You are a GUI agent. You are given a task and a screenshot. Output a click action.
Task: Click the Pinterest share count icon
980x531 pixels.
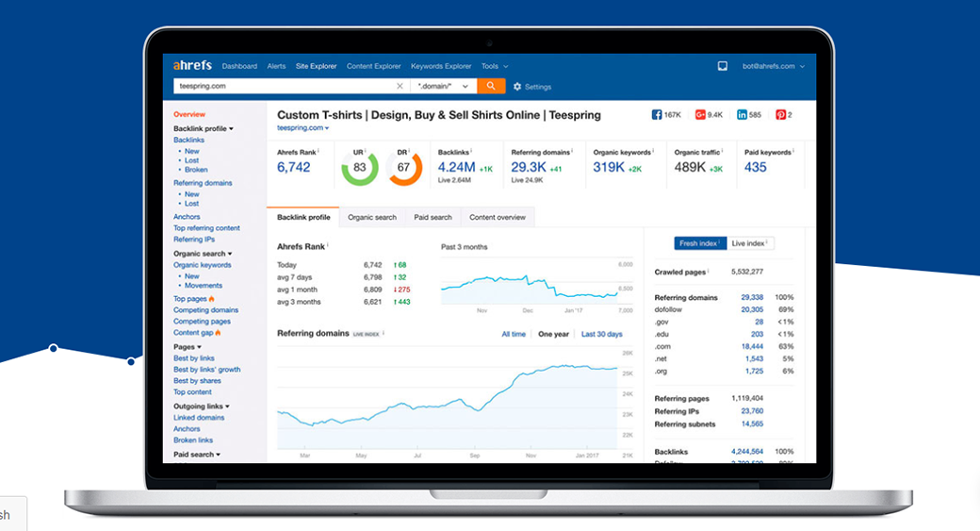coord(780,115)
